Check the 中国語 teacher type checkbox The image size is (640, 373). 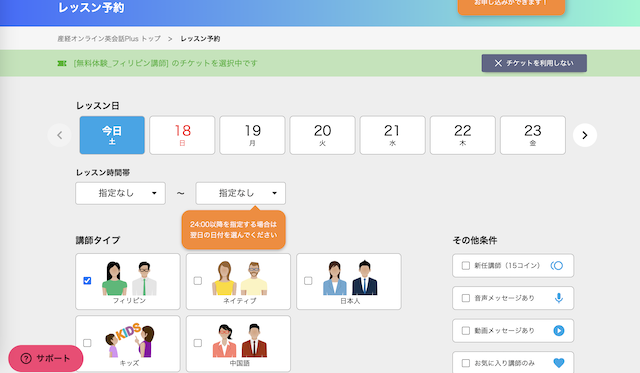click(198, 343)
